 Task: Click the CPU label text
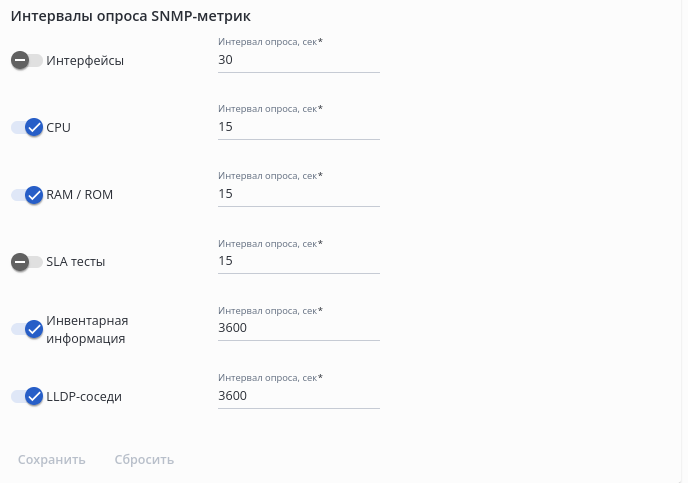click(59, 127)
